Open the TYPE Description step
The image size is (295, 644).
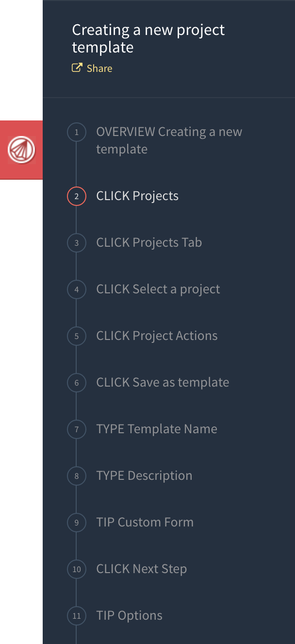[144, 476]
